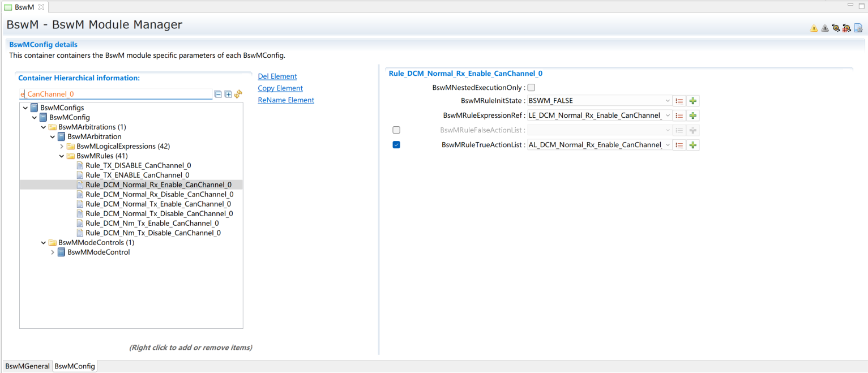The width and height of the screenshot is (868, 373).
Task: Switch to the BswMGeneral tab
Action: (27, 366)
